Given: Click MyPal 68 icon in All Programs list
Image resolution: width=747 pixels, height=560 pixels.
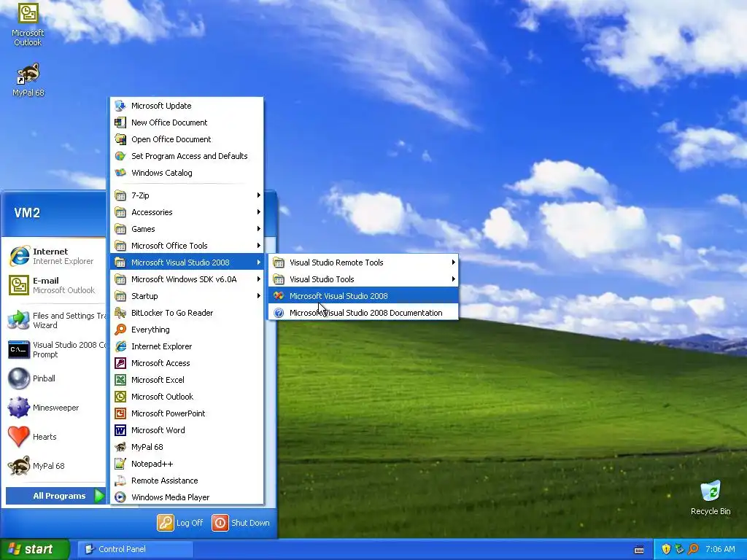Looking at the screenshot, I should (x=120, y=447).
